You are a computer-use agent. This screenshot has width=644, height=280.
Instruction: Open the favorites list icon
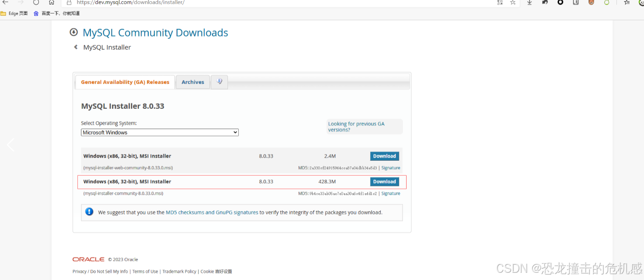tap(627, 2)
